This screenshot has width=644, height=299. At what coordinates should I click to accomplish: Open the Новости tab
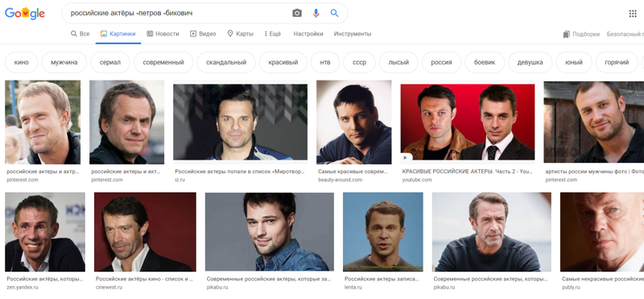pos(163,34)
